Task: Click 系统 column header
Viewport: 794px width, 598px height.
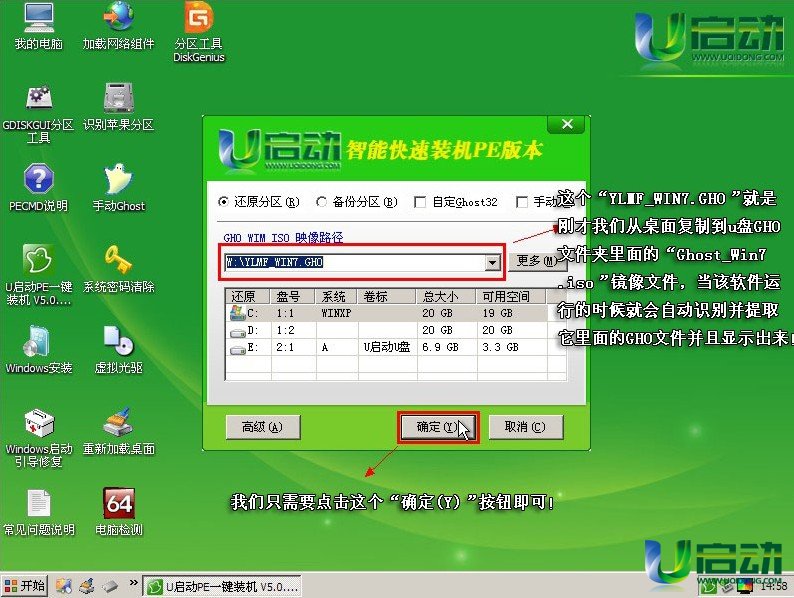Action: pos(336,296)
